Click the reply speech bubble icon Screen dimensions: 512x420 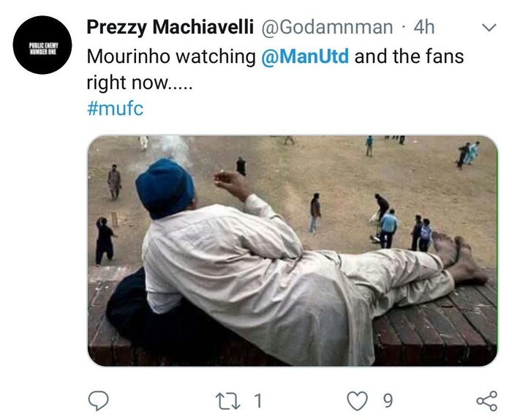tap(98, 400)
